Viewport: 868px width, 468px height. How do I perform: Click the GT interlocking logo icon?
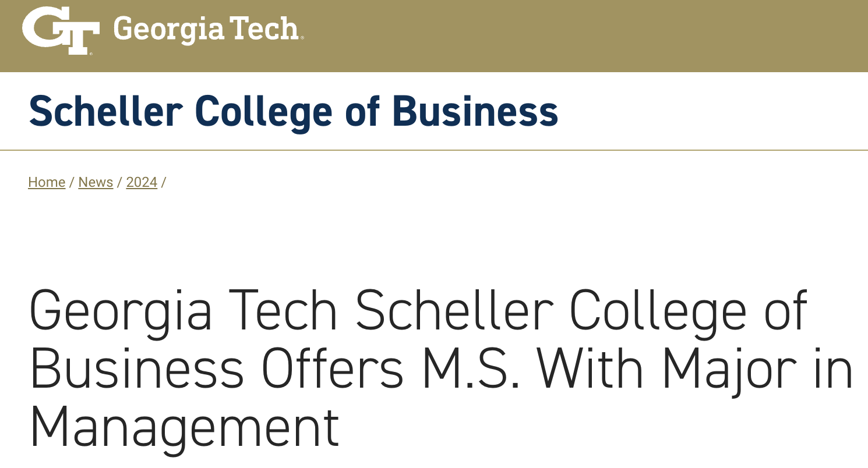[61, 31]
